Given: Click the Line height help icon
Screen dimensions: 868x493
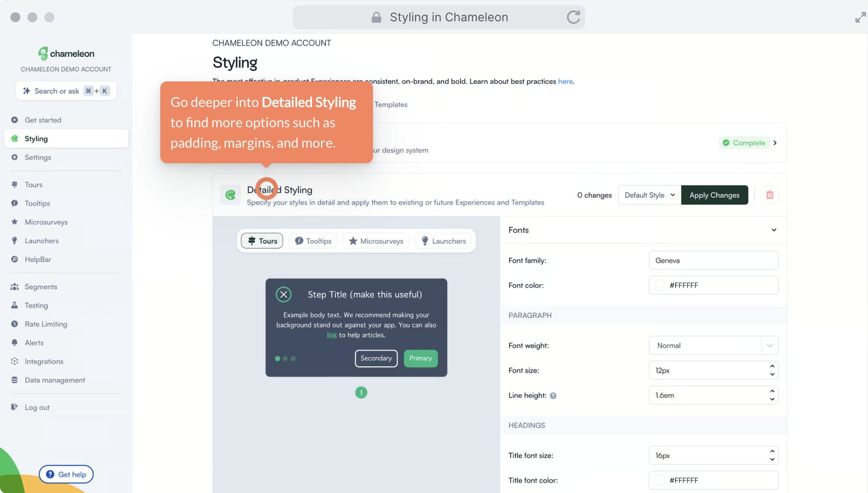Looking at the screenshot, I should tap(553, 396).
